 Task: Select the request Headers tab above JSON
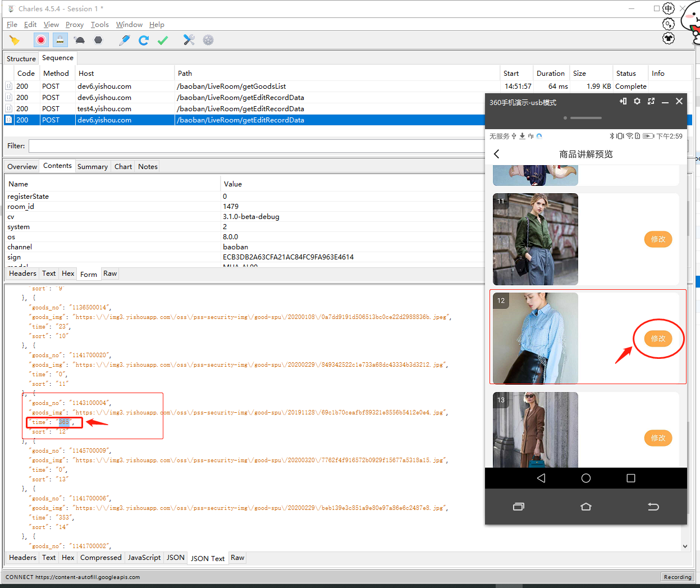(x=22, y=274)
